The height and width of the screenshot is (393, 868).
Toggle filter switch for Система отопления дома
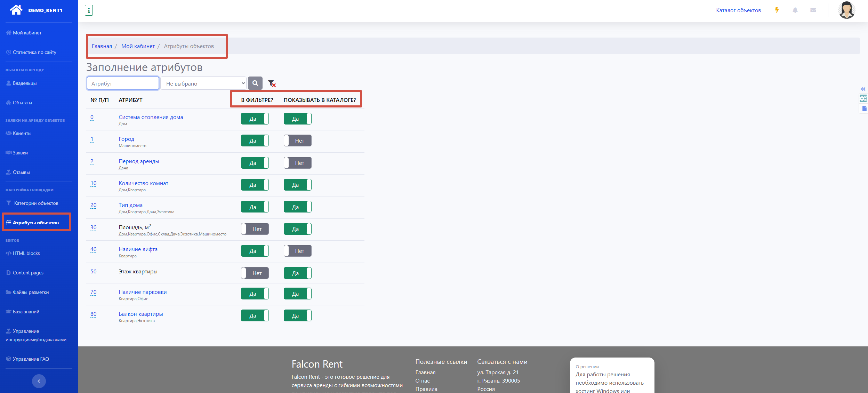(x=255, y=119)
